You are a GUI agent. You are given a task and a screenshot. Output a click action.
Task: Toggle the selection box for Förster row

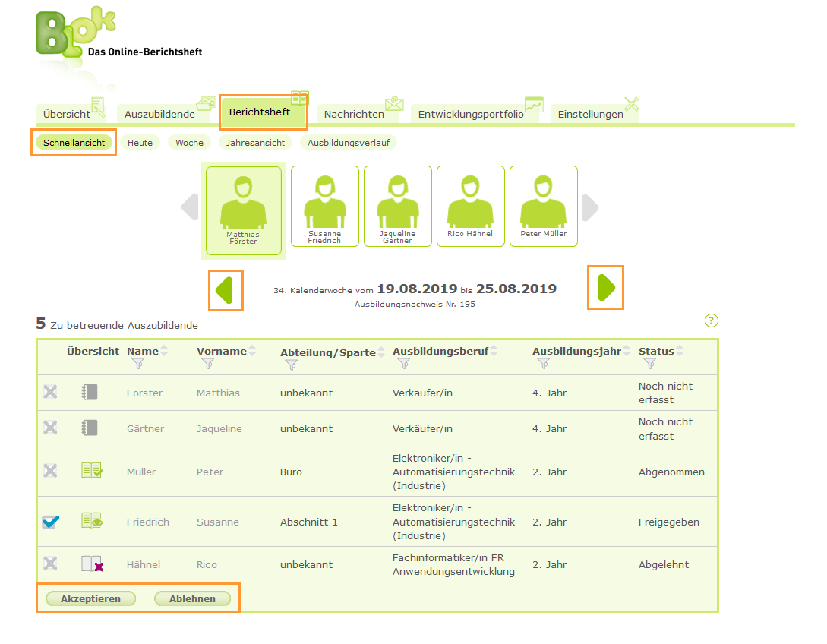50,393
